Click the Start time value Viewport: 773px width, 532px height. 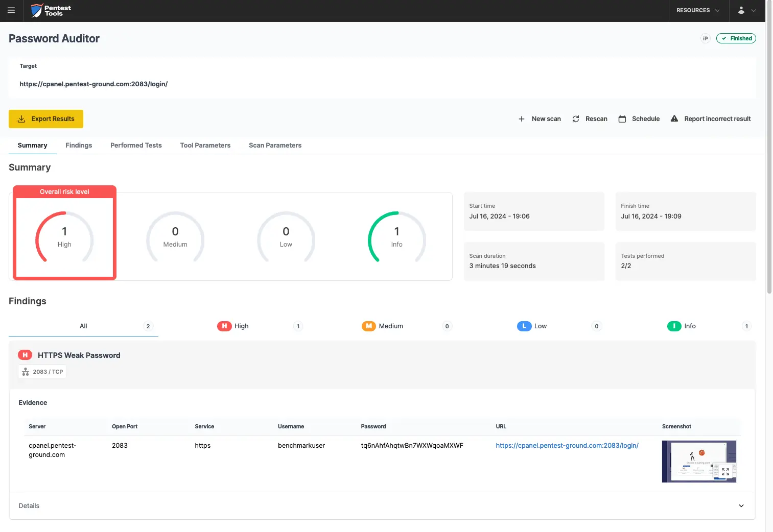pyautogui.click(x=499, y=216)
